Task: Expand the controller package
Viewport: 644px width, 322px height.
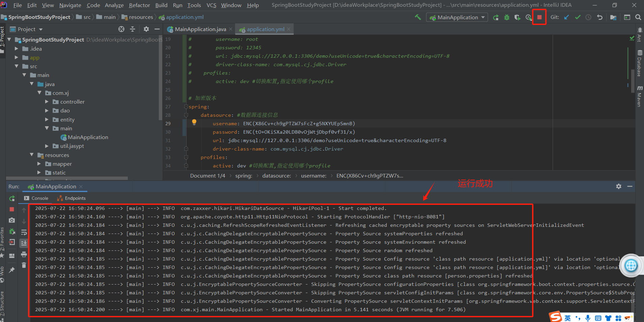Action: coord(47,101)
